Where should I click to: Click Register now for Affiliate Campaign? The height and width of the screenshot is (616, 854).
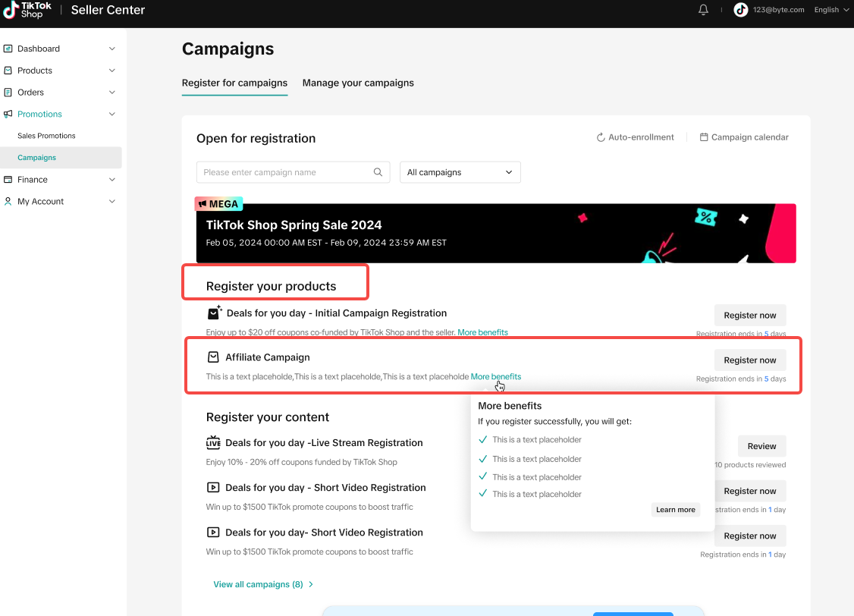click(749, 360)
